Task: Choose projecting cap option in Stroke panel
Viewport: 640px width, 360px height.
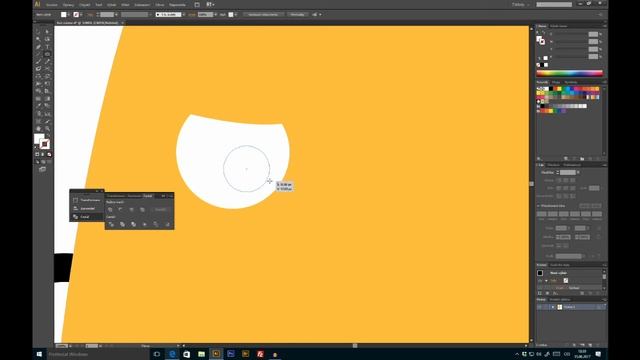Action: point(573,180)
